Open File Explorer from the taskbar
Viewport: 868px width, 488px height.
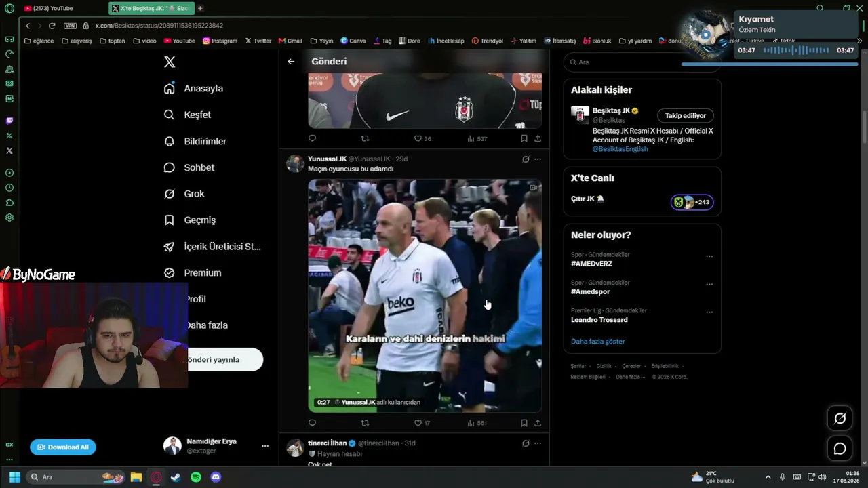136,477
